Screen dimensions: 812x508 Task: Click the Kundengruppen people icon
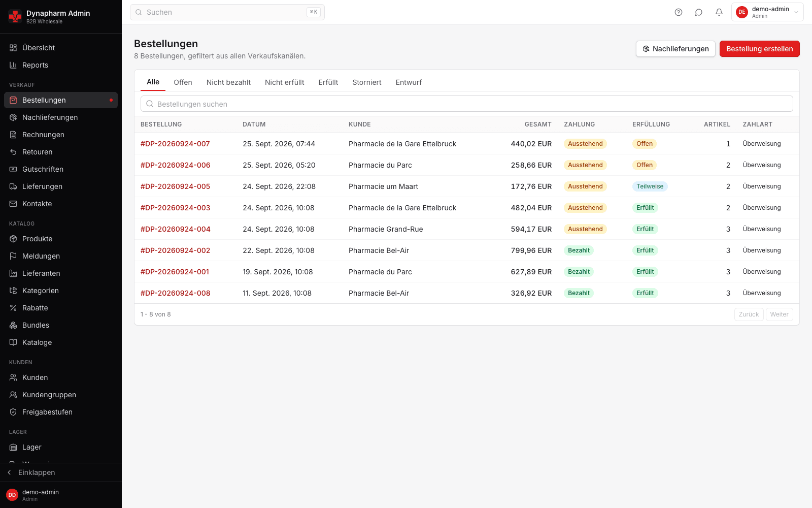pyautogui.click(x=13, y=395)
